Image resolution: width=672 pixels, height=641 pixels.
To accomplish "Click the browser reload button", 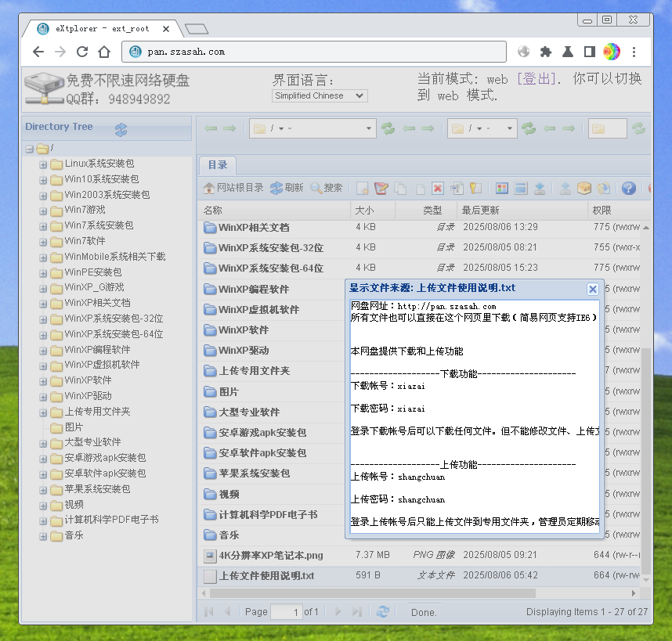I will click(82, 52).
